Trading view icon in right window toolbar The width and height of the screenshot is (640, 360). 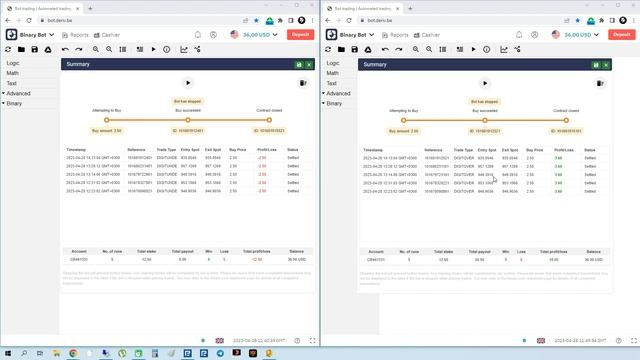(x=518, y=49)
